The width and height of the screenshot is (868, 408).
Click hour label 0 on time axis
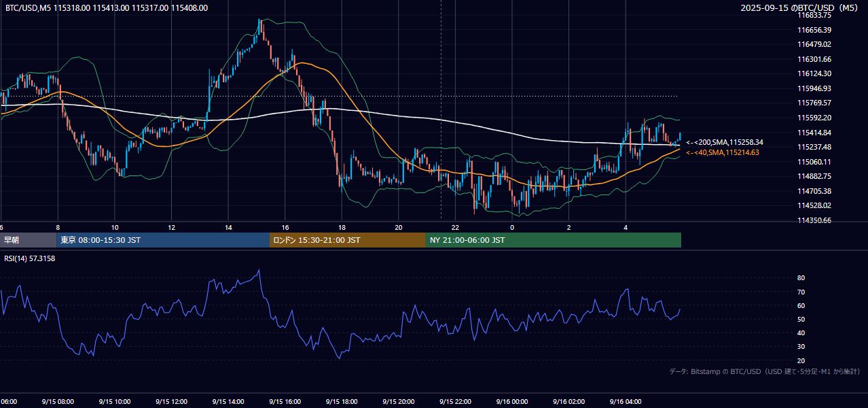tap(512, 227)
